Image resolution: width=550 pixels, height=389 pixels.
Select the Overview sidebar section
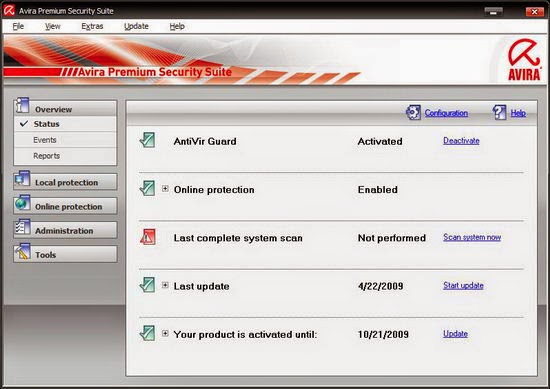65,108
